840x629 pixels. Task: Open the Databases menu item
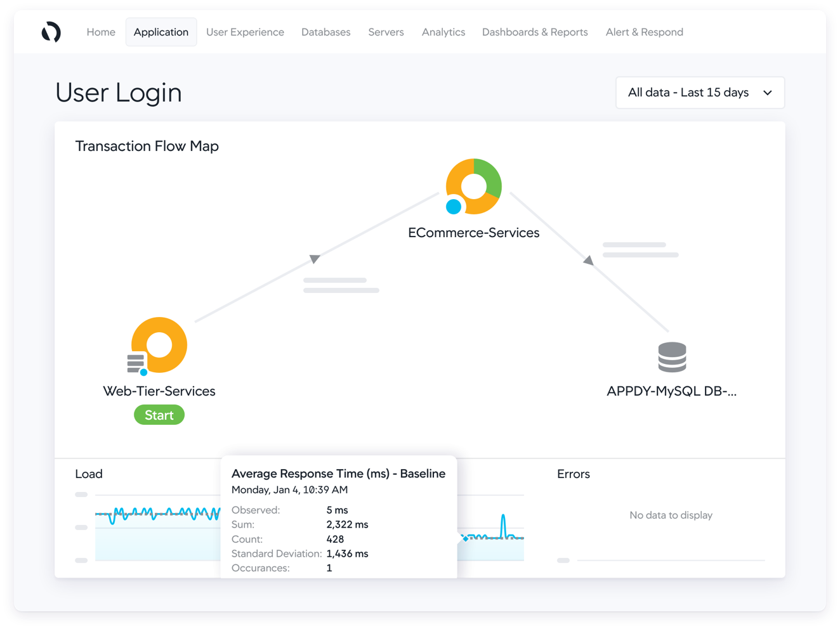tap(325, 32)
